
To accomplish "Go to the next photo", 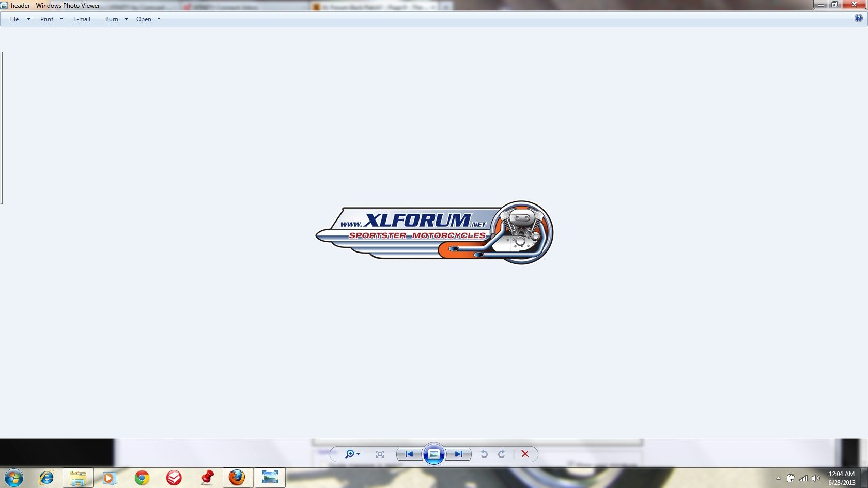I will point(458,454).
